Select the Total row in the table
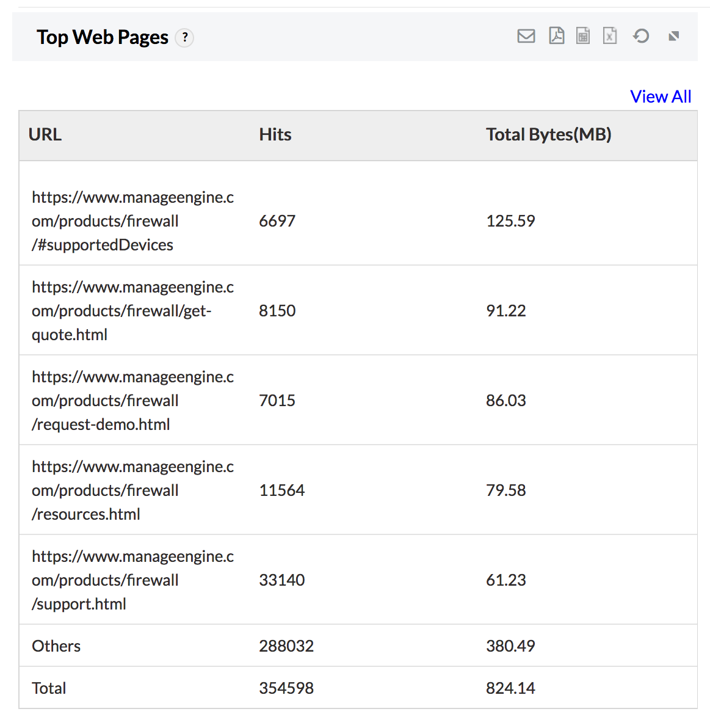 pyautogui.click(x=49, y=688)
